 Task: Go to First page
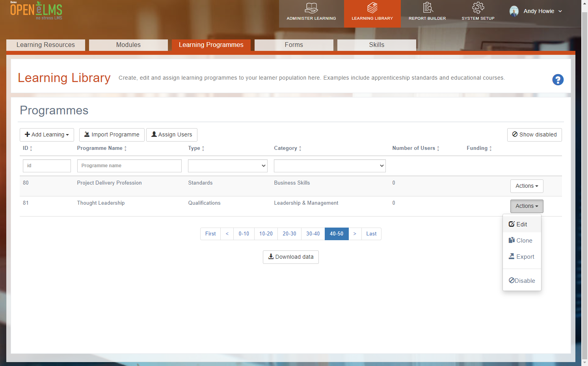pos(210,234)
